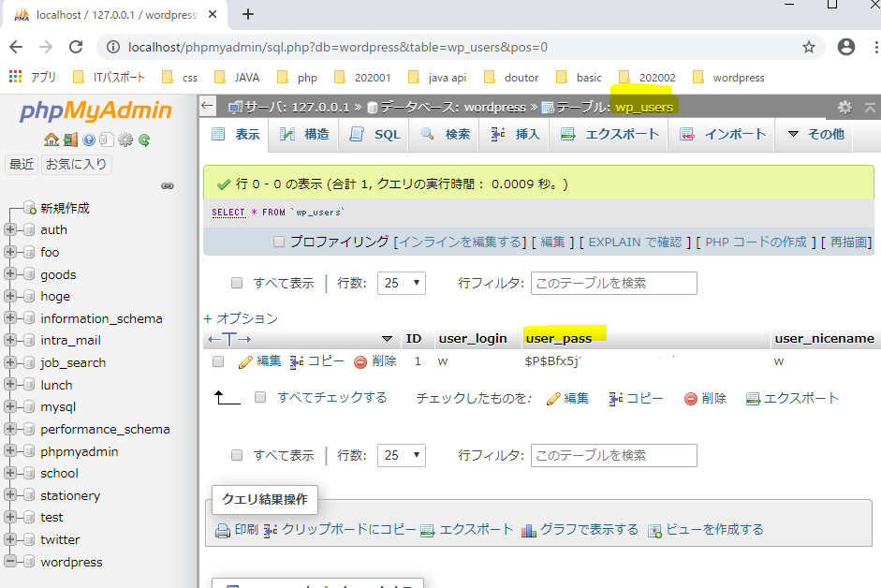Image resolution: width=881 pixels, height=588 pixels.
Task: Click printer icon for 印刷
Action: 223,531
